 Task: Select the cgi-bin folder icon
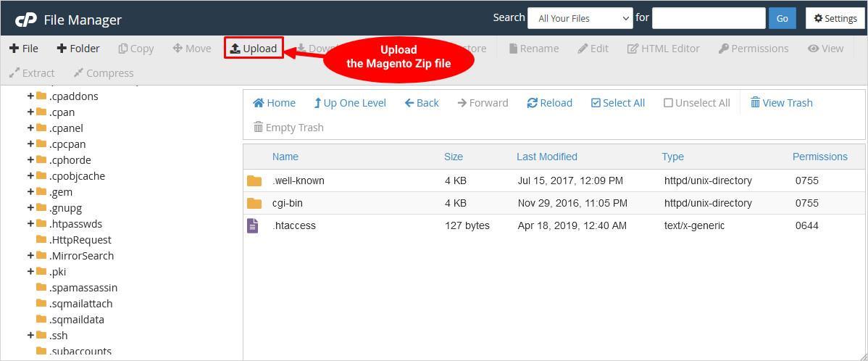point(254,203)
